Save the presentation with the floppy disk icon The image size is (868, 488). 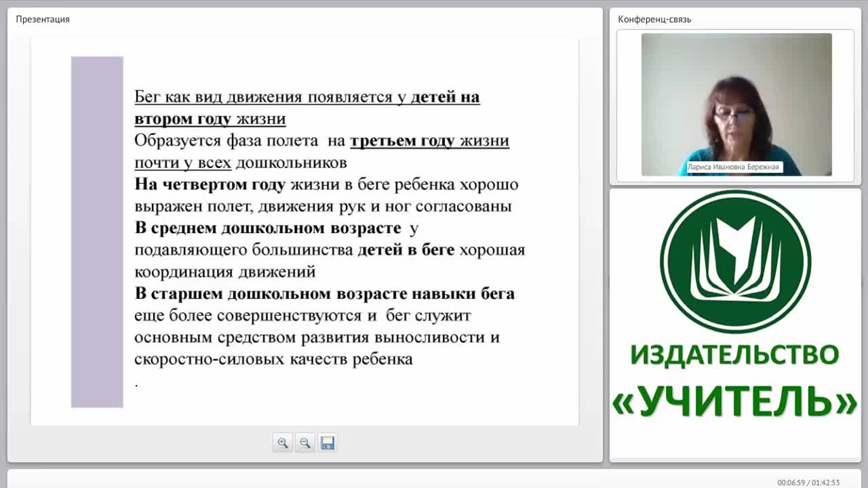tap(328, 443)
